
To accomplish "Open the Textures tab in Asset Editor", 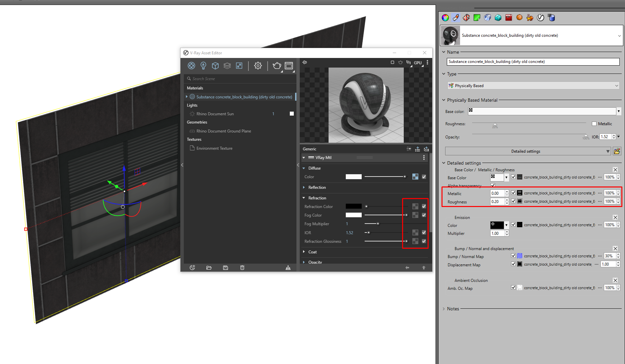I will pyautogui.click(x=239, y=66).
